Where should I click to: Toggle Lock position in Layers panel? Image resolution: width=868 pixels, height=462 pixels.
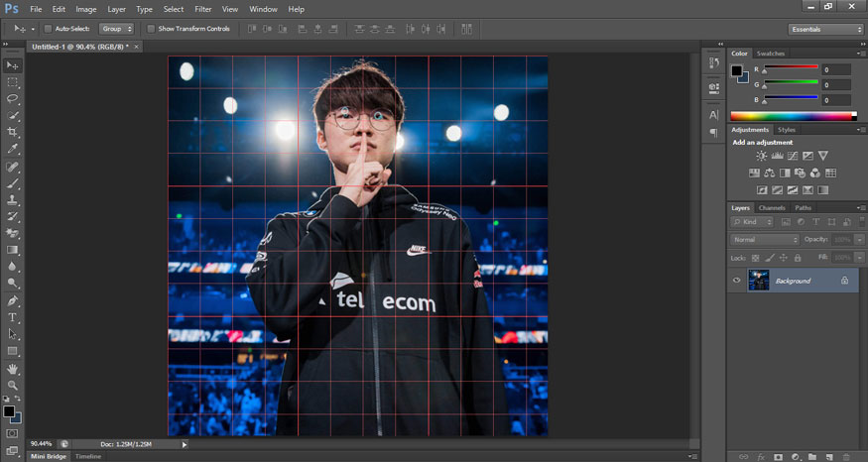[x=784, y=258]
